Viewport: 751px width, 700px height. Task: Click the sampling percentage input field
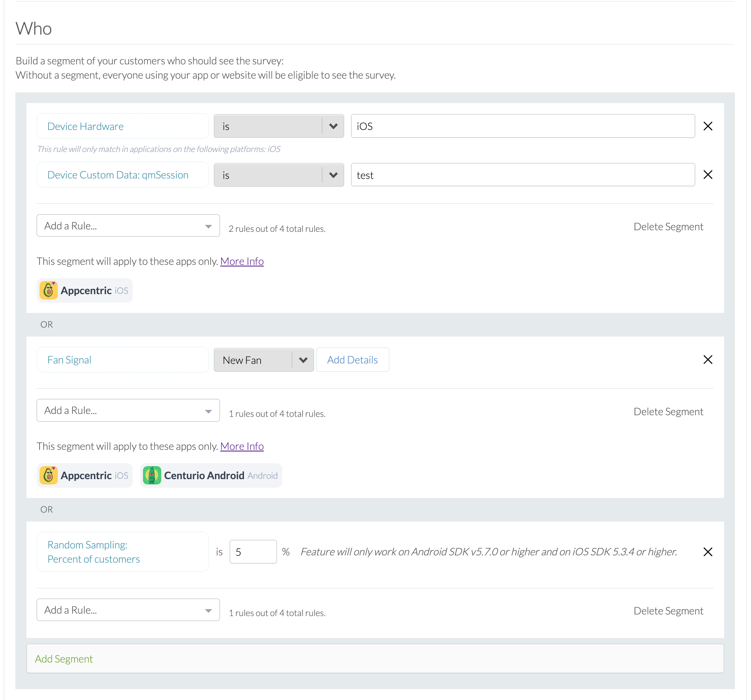[253, 552]
